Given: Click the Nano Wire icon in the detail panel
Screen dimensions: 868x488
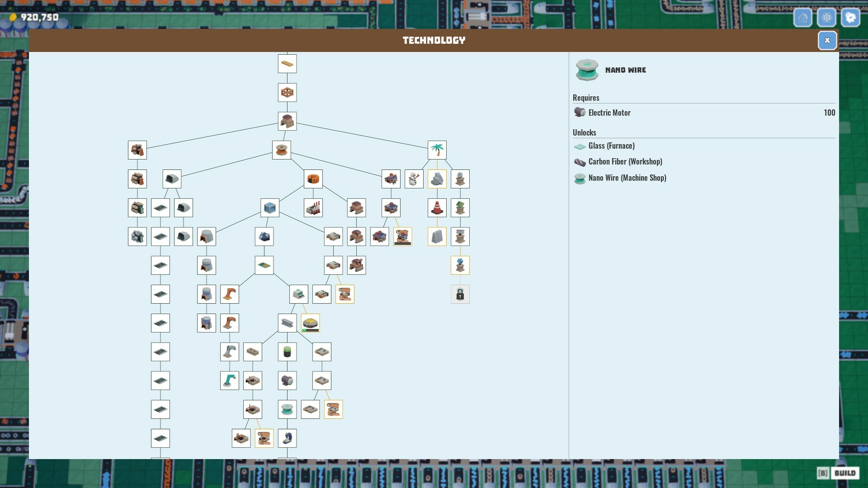Looking at the screenshot, I should (x=586, y=70).
